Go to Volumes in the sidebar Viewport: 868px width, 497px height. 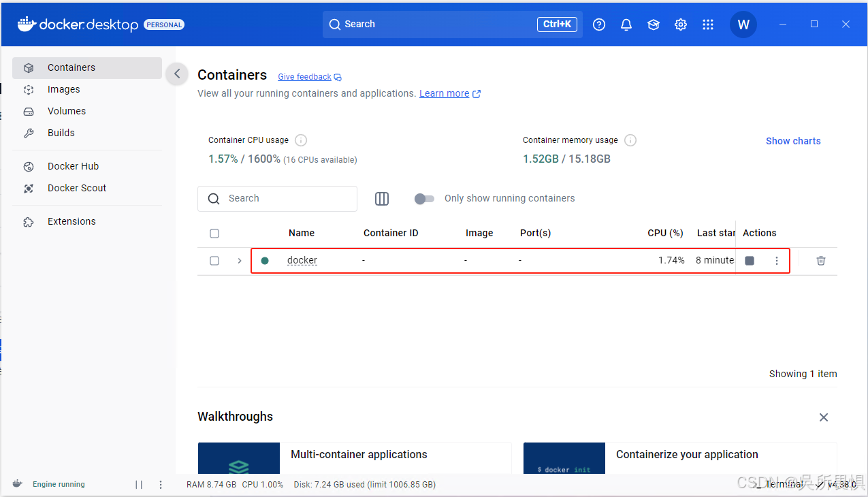tap(87, 112)
